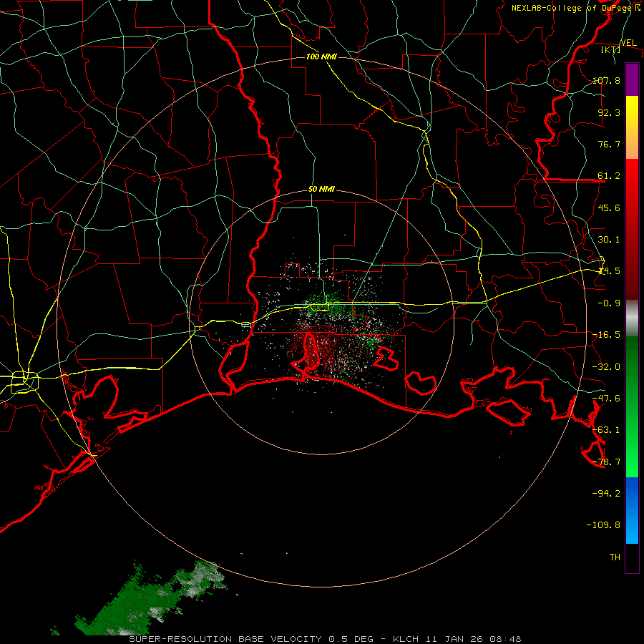Image resolution: width=644 pixels, height=644 pixels.
Task: Click the 08:48 timestamp in caption
Action: coord(505,639)
